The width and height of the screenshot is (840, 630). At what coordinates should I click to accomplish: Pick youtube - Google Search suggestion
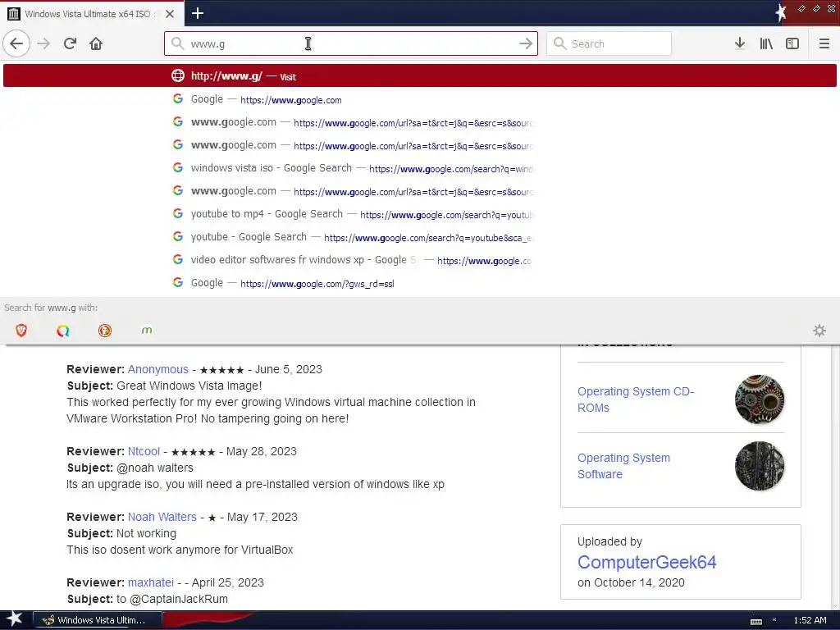click(420, 237)
